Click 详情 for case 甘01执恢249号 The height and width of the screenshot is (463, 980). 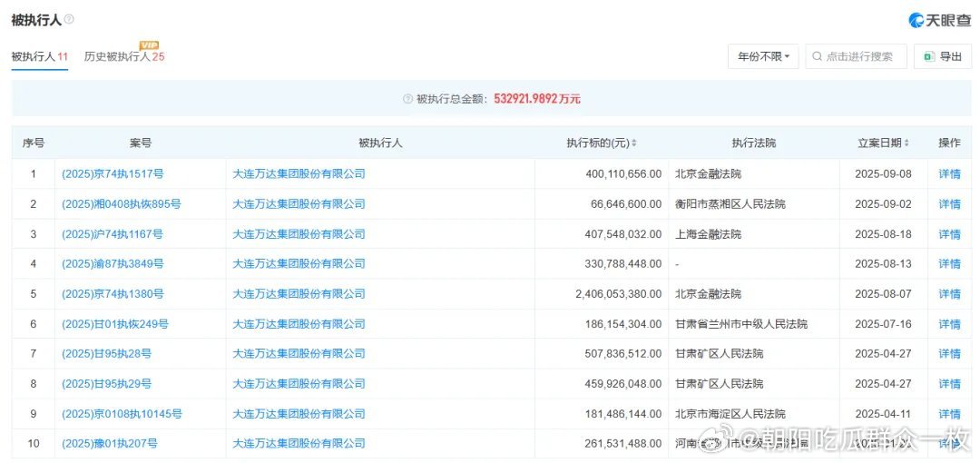[x=949, y=324]
